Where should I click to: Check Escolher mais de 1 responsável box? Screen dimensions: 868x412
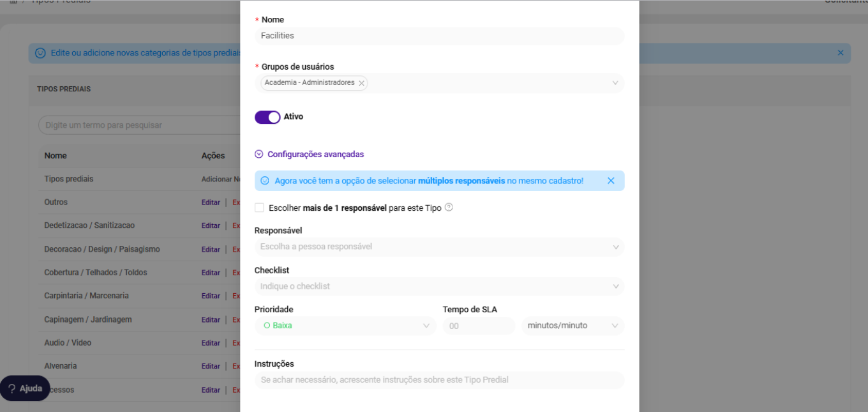259,208
